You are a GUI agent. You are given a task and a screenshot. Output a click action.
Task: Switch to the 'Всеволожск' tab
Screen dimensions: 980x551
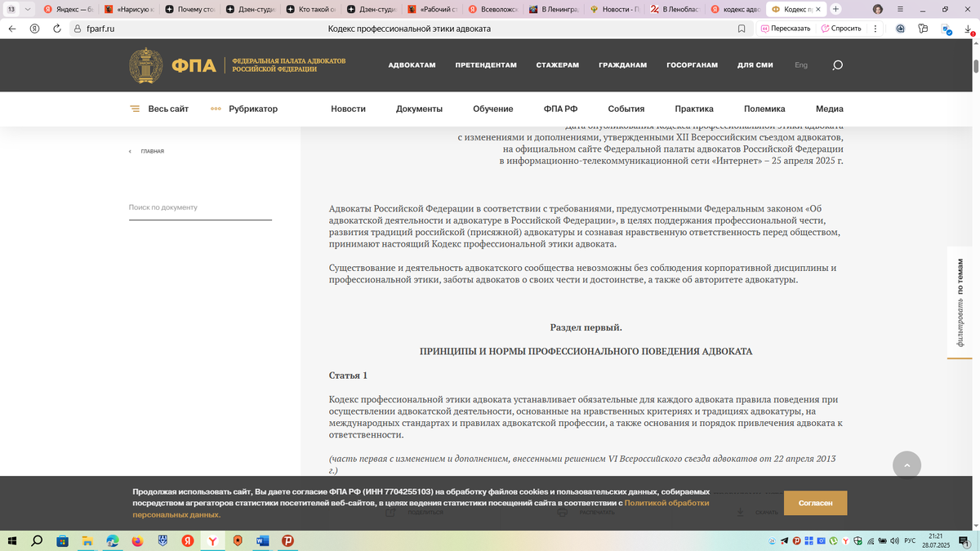pos(493,8)
